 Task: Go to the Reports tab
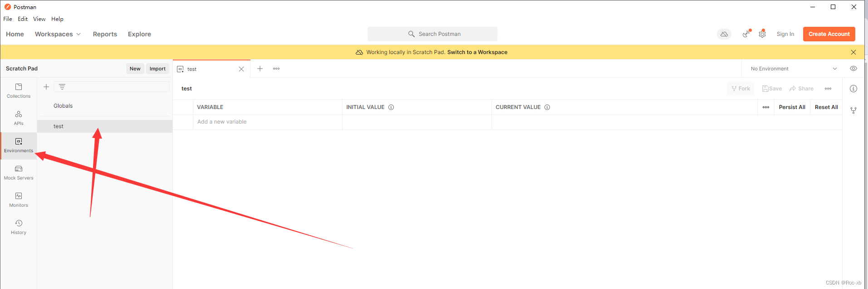105,34
